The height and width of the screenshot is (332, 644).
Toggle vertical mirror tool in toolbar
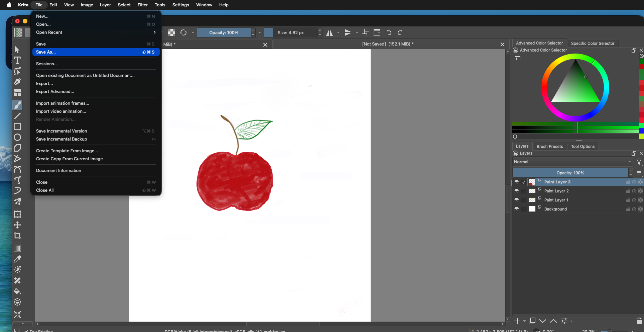click(348, 32)
